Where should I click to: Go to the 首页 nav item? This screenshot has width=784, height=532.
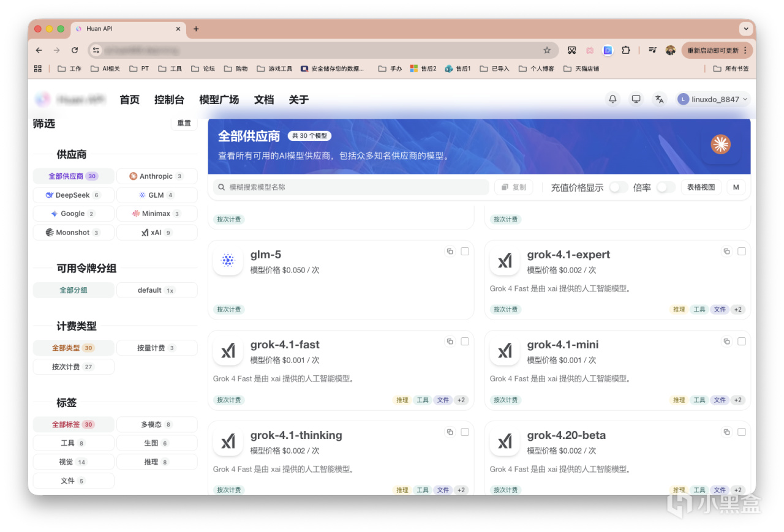(129, 99)
